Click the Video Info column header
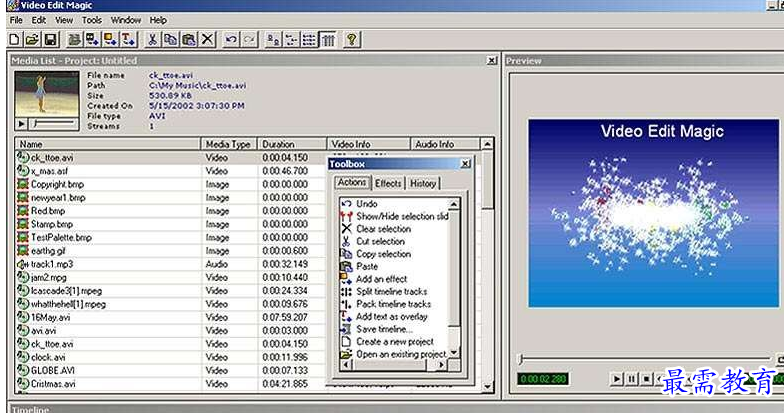The width and height of the screenshot is (784, 413). coord(369,144)
